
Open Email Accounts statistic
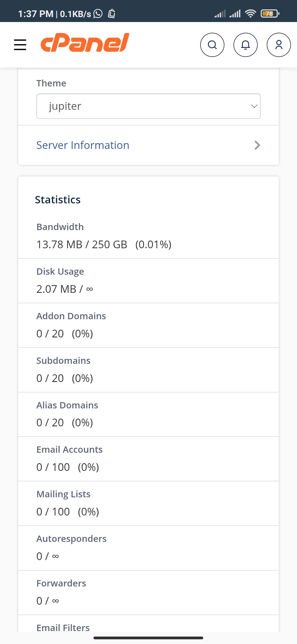pos(69,450)
